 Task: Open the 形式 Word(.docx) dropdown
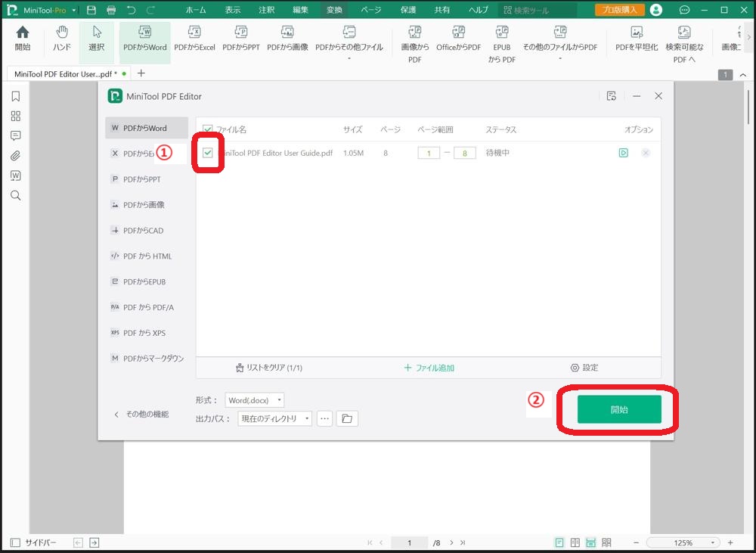tap(255, 400)
